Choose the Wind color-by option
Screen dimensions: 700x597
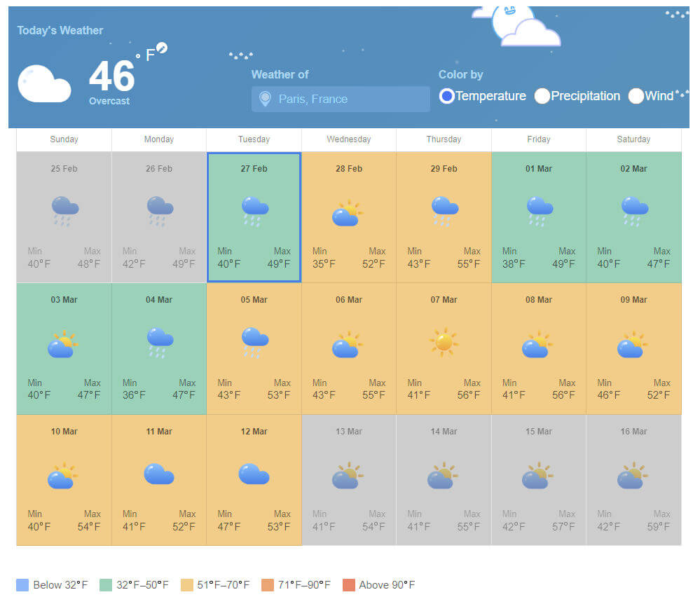pos(636,97)
